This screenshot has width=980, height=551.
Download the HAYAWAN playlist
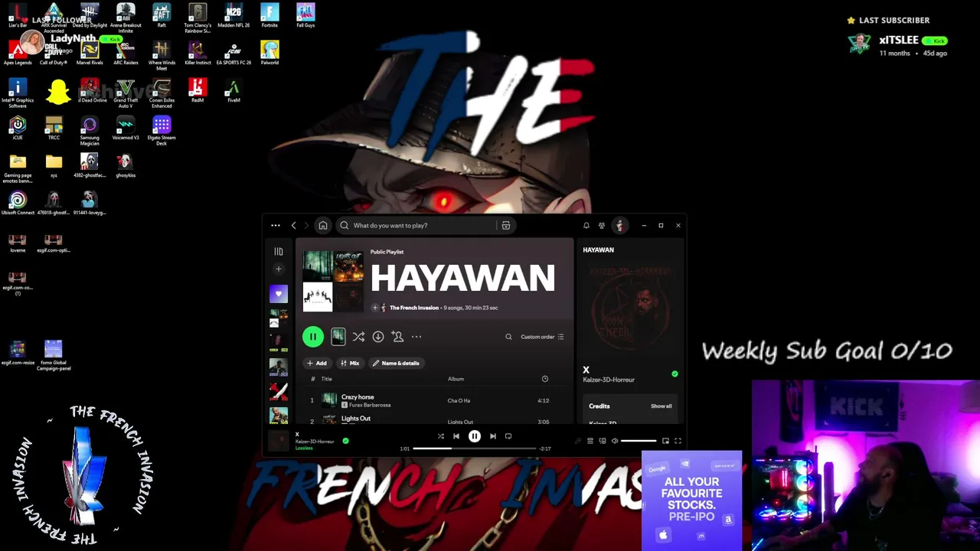[378, 337]
